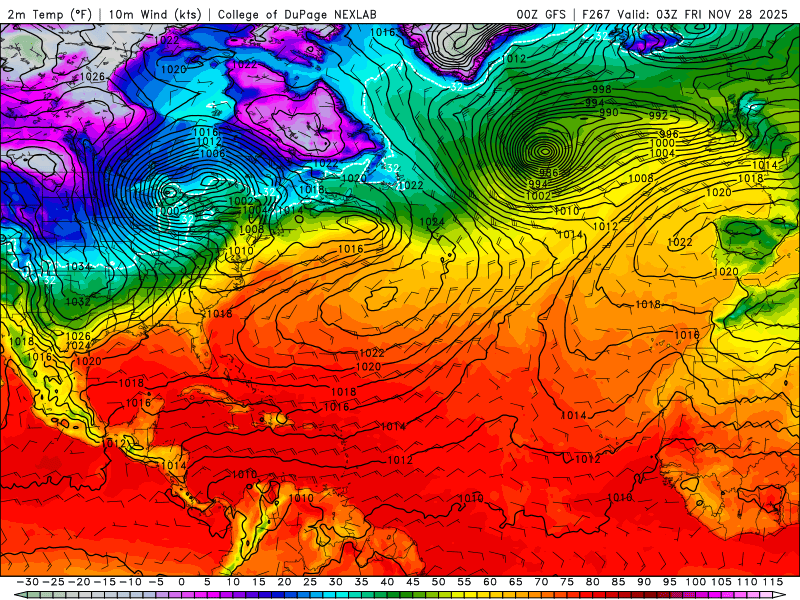
Task: Click the 80 degree scale label
Action: (592, 582)
